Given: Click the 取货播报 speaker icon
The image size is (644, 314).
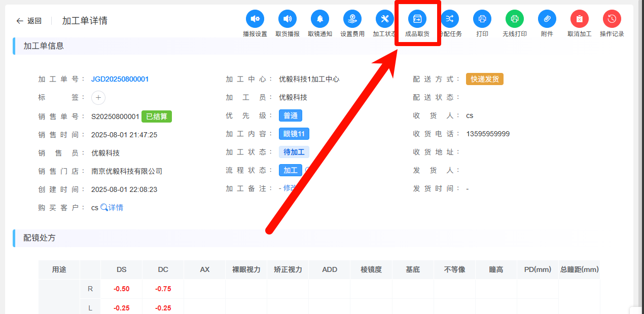Looking at the screenshot, I should 288,19.
